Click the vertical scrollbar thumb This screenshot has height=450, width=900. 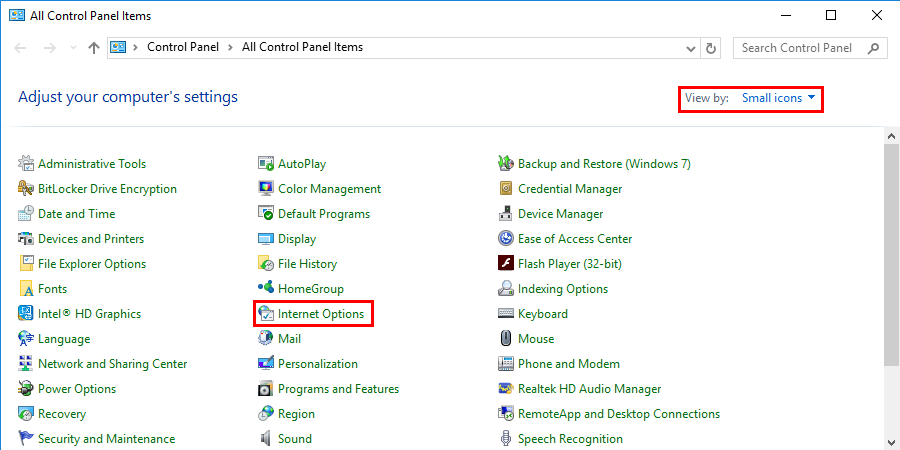(891, 255)
